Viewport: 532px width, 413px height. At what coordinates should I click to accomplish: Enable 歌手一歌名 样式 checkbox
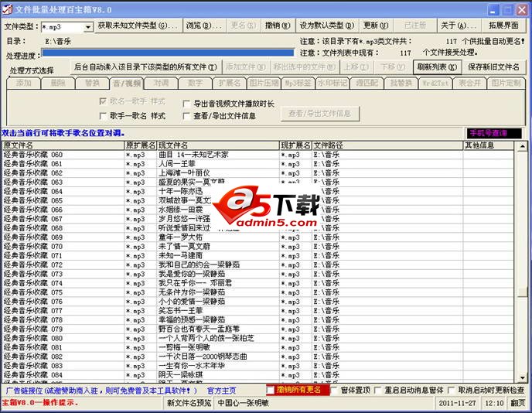(103, 116)
